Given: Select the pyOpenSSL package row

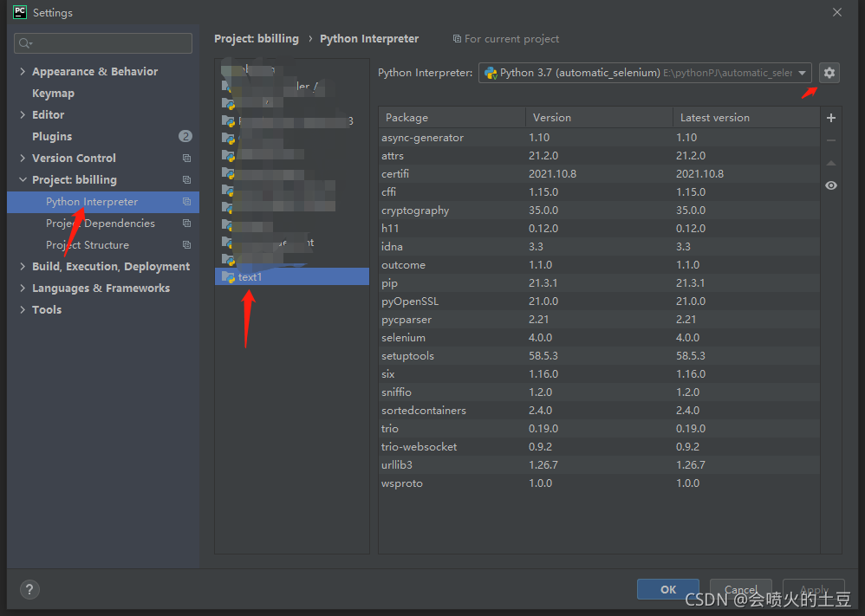Looking at the screenshot, I should click(599, 302).
